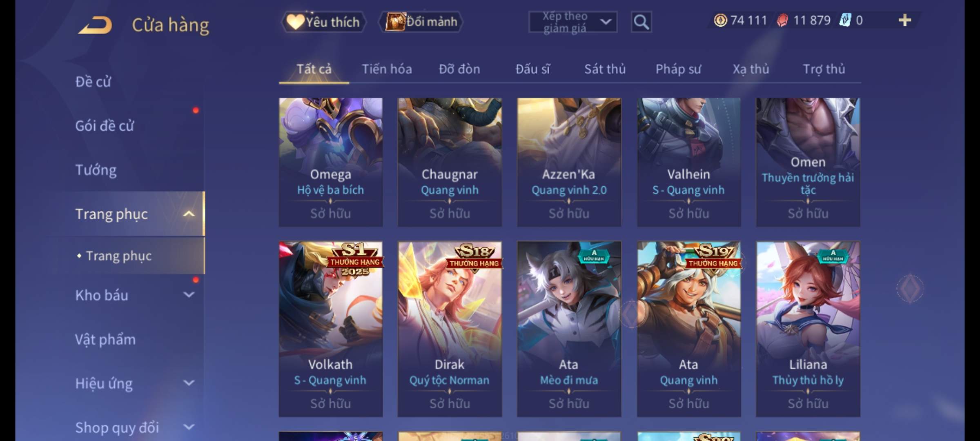Open the Đổi mảnh fragment exchange
This screenshot has width=980, height=441.
click(x=421, y=22)
